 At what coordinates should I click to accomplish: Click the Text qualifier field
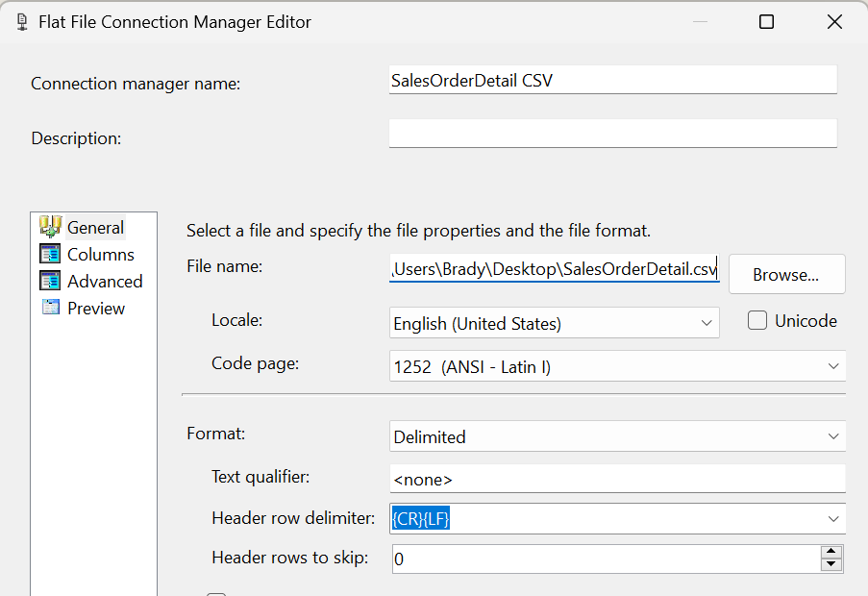[617, 479]
